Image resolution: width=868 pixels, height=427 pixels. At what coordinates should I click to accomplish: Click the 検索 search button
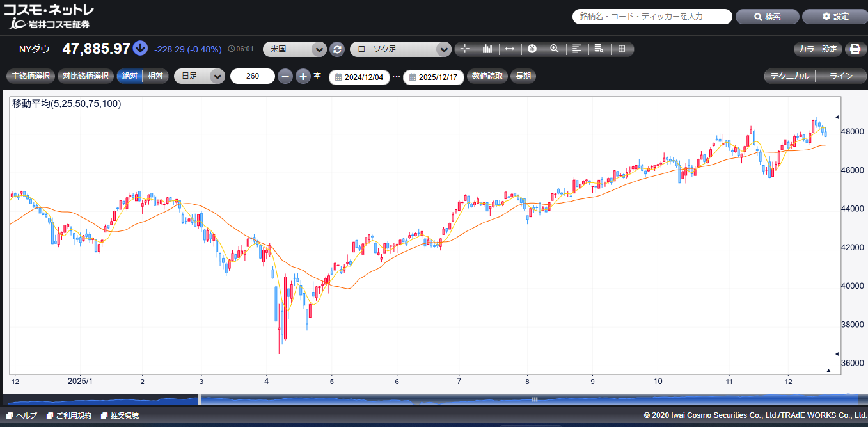click(x=767, y=17)
